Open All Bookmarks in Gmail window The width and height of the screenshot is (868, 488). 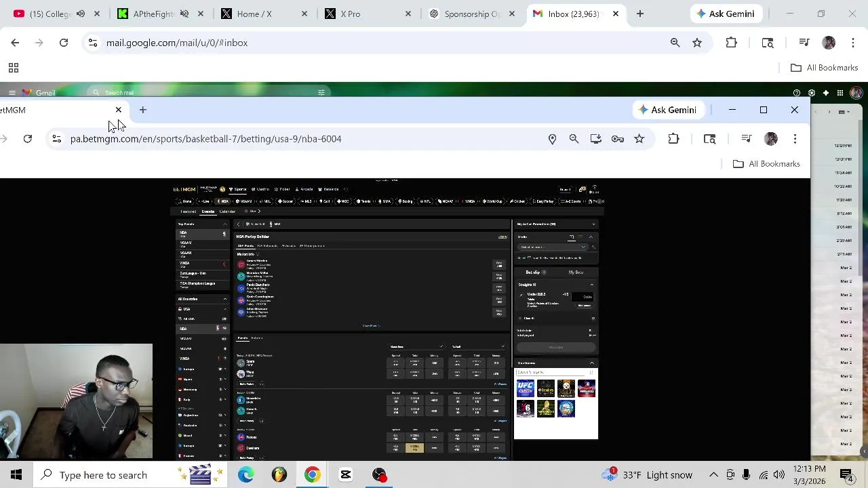tap(825, 68)
